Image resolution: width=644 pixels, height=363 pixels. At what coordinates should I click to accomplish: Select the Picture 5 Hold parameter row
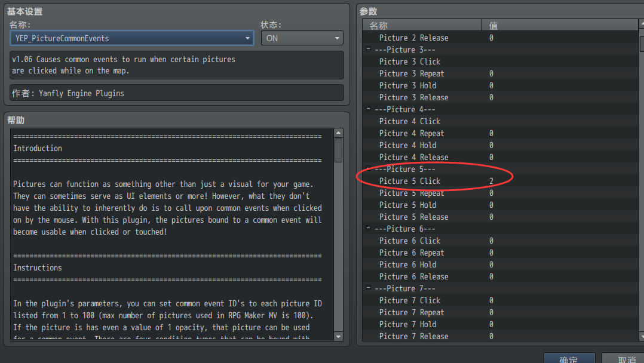click(500, 205)
